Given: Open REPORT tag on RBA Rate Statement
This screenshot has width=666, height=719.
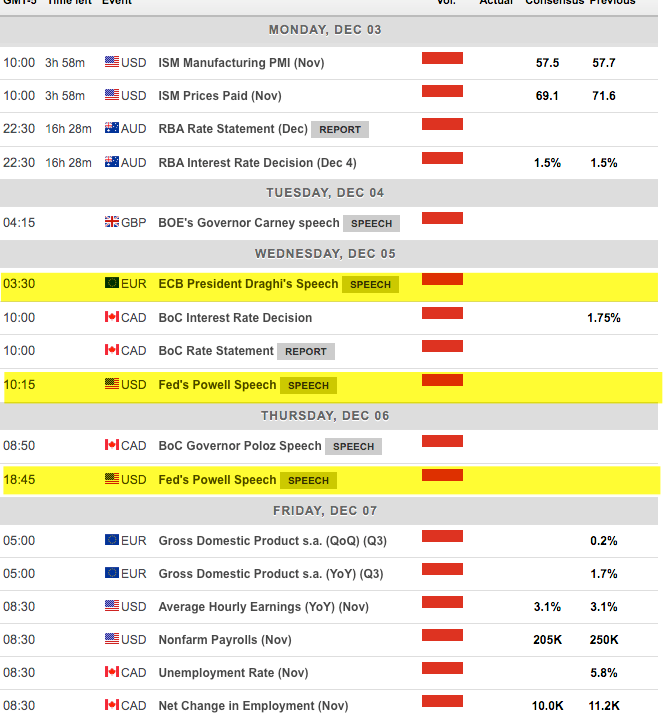Looking at the screenshot, I should tap(340, 130).
